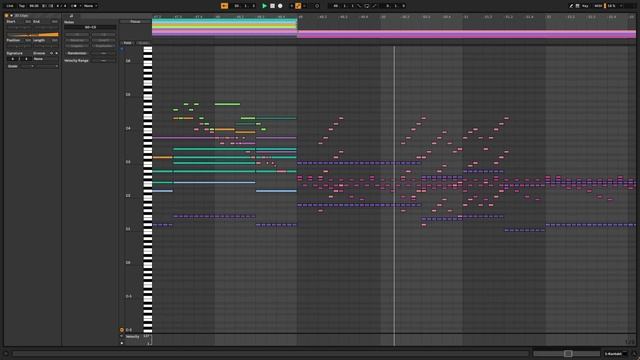Toggle the headphone note preview icon

(122, 49)
